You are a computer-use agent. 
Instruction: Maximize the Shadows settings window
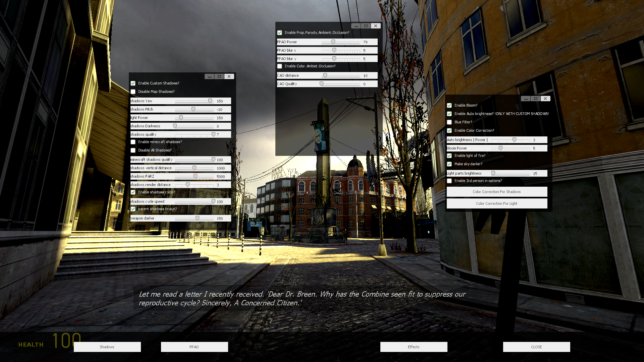(219, 76)
